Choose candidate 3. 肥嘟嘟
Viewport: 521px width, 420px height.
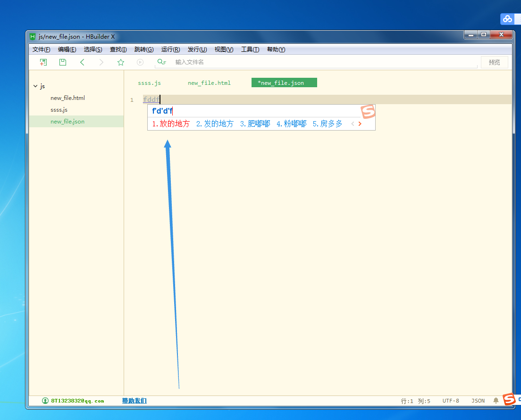click(x=255, y=124)
